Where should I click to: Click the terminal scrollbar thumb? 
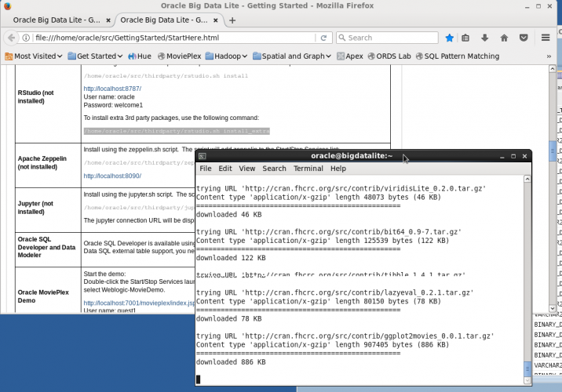pyautogui.click(x=527, y=369)
